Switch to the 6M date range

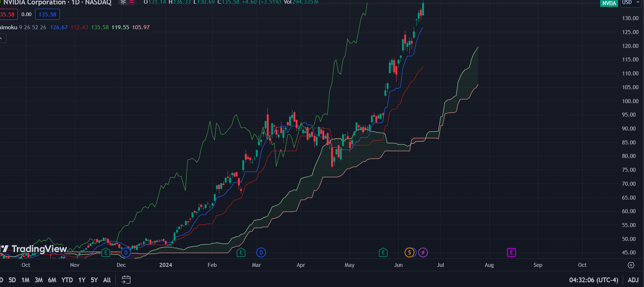point(52,280)
